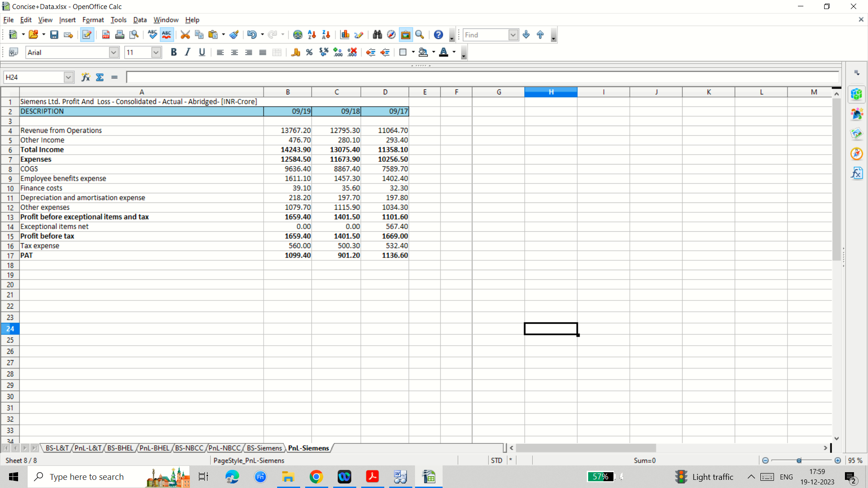This screenshot has height=488, width=868.
Task: Open the Name Box dropdown arrow
Action: (x=68, y=77)
